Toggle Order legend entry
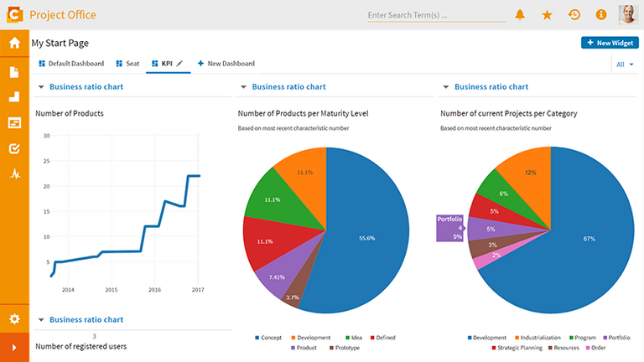Screen dimensions: 644x362 tap(595, 348)
